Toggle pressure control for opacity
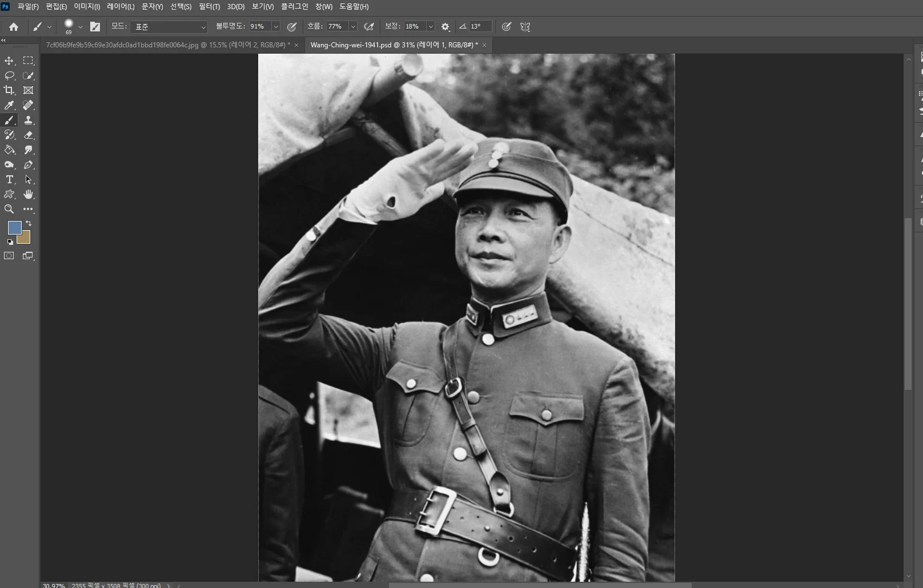Screen dimensions: 923x588 [292, 26]
